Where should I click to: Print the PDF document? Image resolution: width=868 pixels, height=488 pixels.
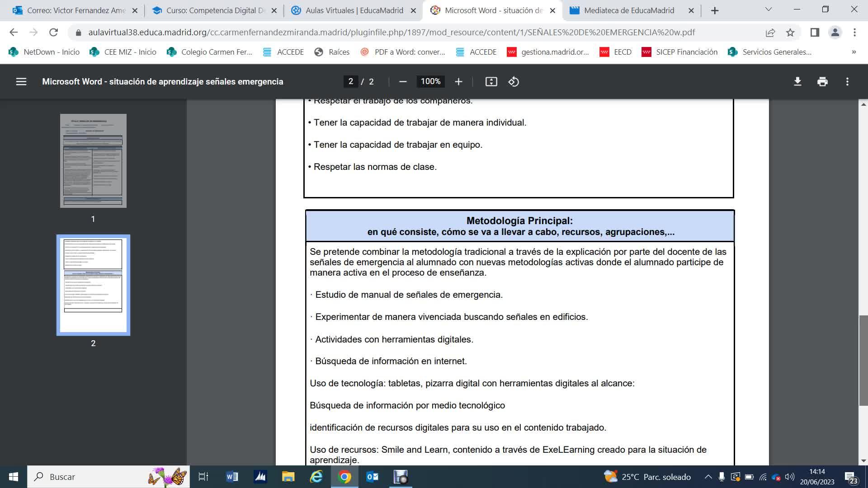click(x=822, y=82)
